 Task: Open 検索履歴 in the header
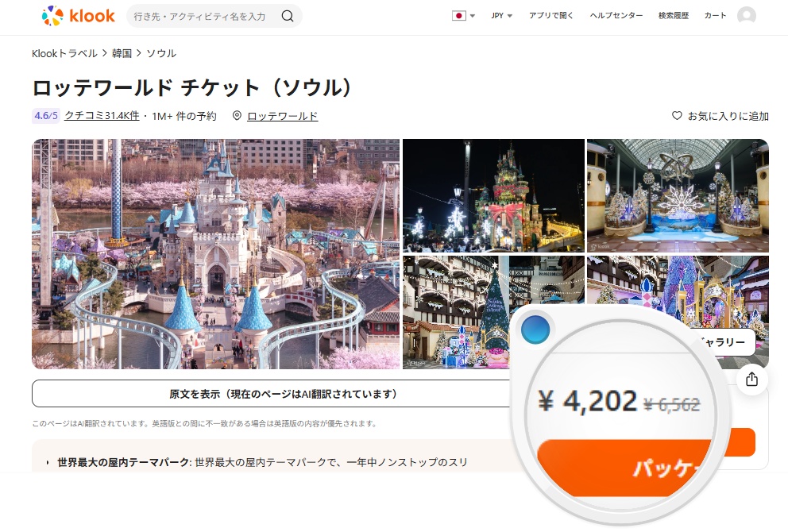tap(674, 16)
